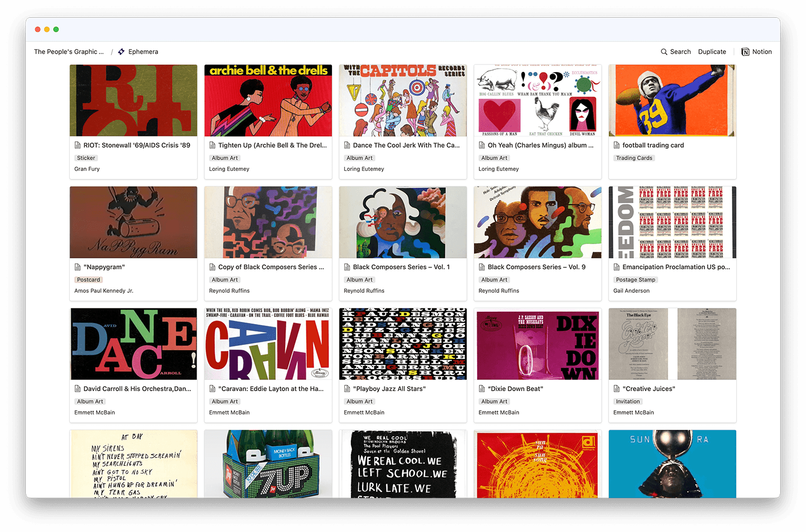
Task: Click page icon beside Emancipation Proclamation title
Action: (617, 267)
